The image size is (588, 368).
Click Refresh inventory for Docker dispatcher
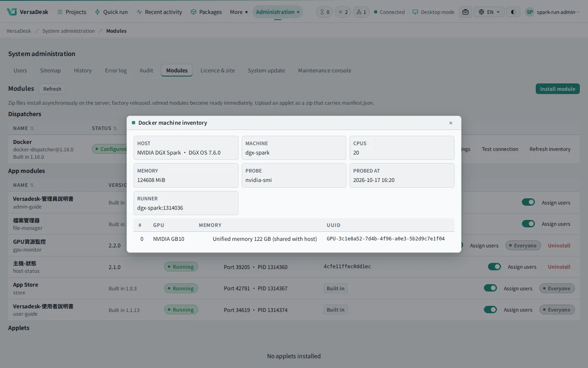[x=550, y=149]
